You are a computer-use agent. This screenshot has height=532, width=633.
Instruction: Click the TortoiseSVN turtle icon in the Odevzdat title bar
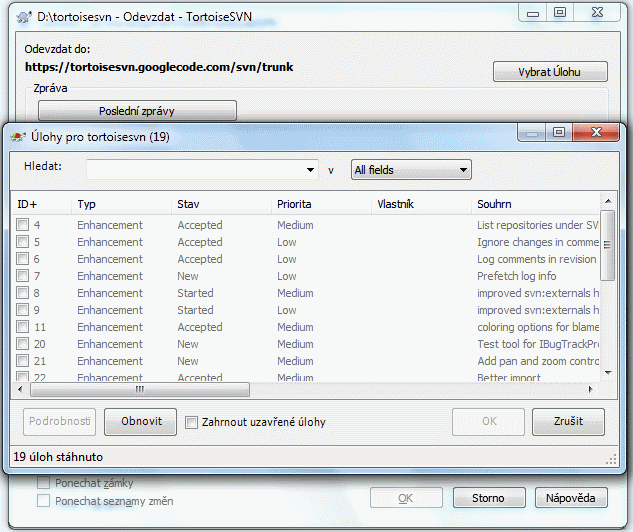tap(24, 17)
